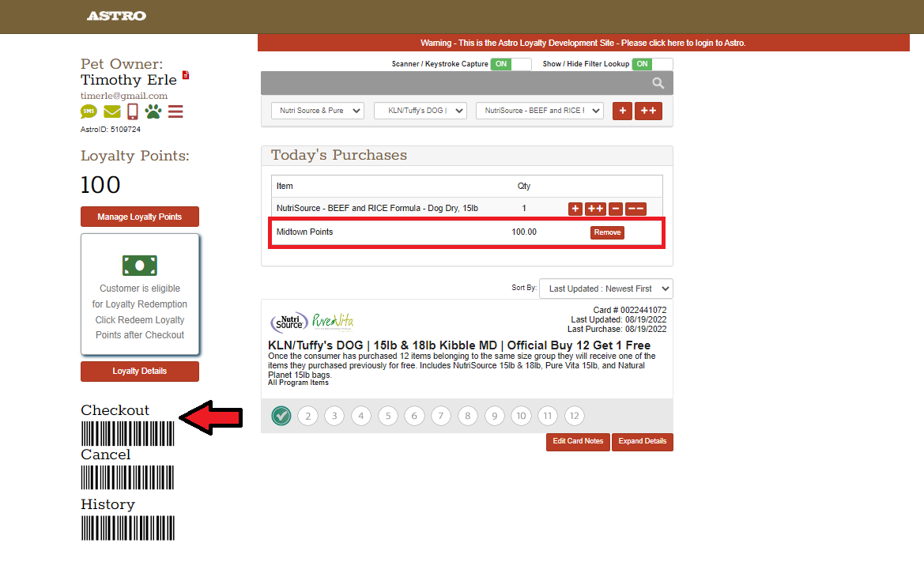Open the red hamburger menu icon
The width and height of the screenshot is (924, 581).
point(175,111)
